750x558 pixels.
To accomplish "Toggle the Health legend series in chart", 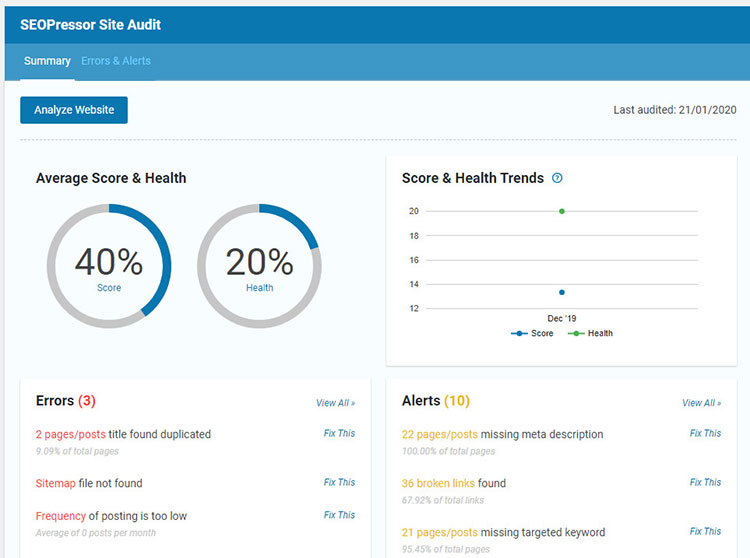I will pos(593,333).
